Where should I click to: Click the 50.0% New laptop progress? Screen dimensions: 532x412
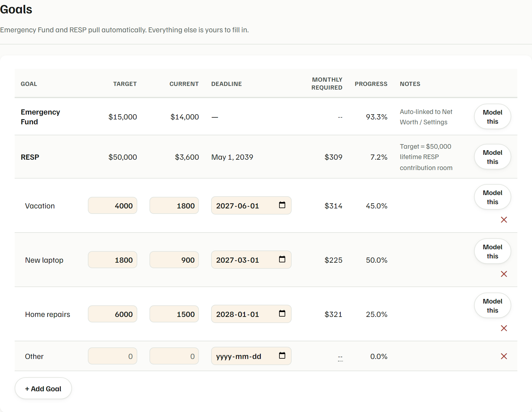click(x=376, y=260)
